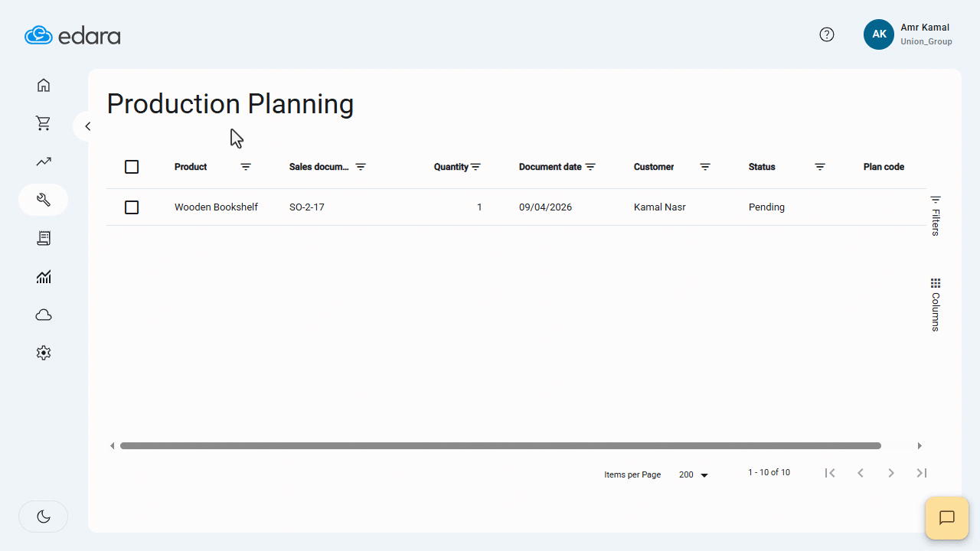This screenshot has height=551, width=980.
Task: Open the Filters side panel tab
Action: 936,215
